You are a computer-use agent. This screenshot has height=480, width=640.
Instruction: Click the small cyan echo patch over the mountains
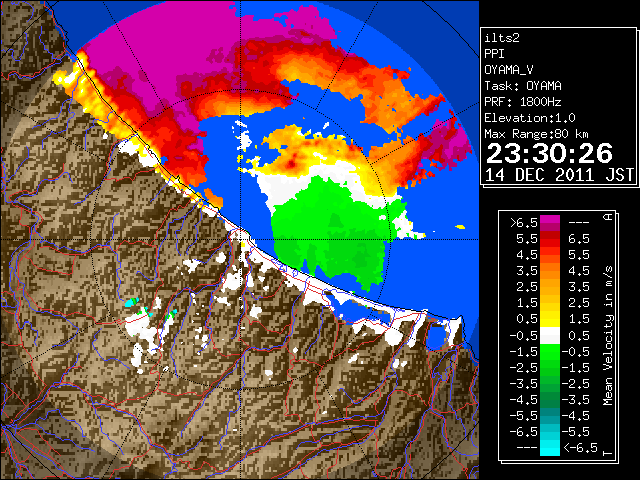click(x=131, y=302)
